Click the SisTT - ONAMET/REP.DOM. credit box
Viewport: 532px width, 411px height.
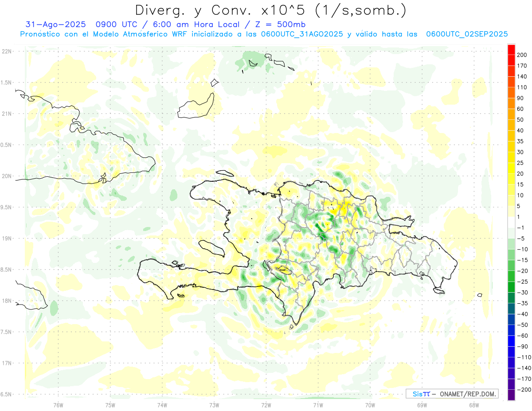tap(452, 394)
